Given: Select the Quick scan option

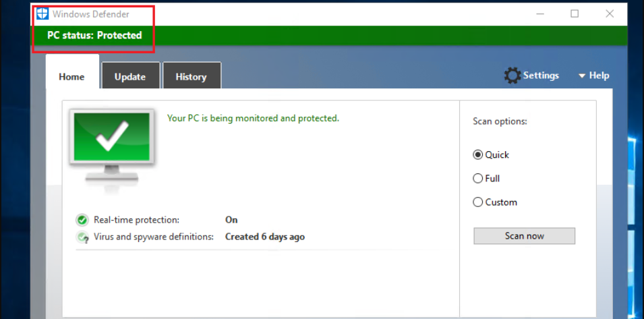Looking at the screenshot, I should [491, 154].
